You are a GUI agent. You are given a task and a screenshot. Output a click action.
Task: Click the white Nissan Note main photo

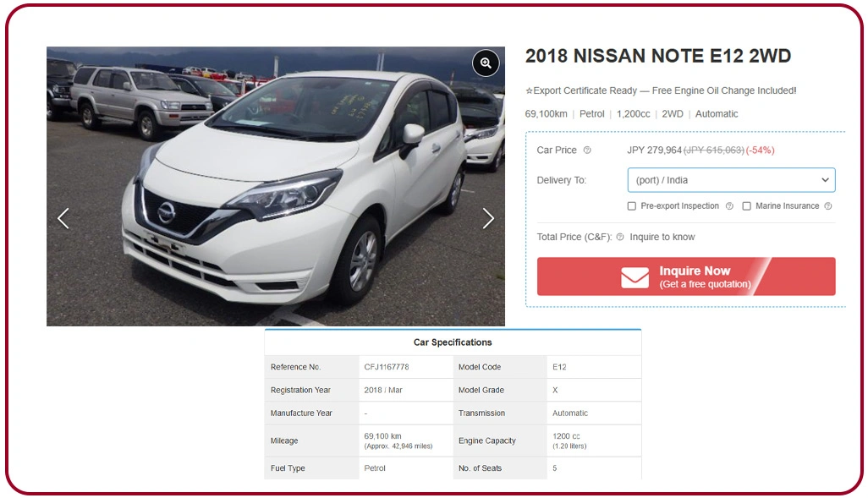coord(276,187)
